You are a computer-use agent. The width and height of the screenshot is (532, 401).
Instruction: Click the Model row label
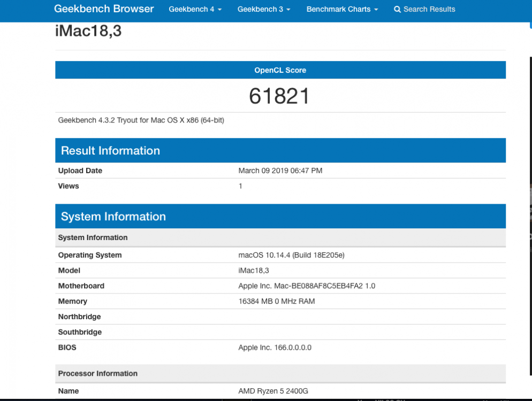[69, 271]
